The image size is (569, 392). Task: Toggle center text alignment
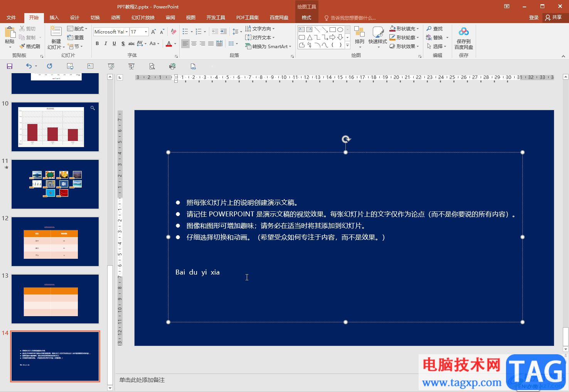click(x=194, y=44)
